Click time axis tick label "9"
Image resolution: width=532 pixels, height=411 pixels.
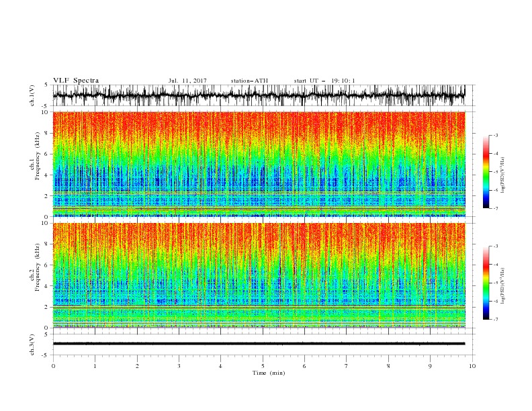(430, 366)
